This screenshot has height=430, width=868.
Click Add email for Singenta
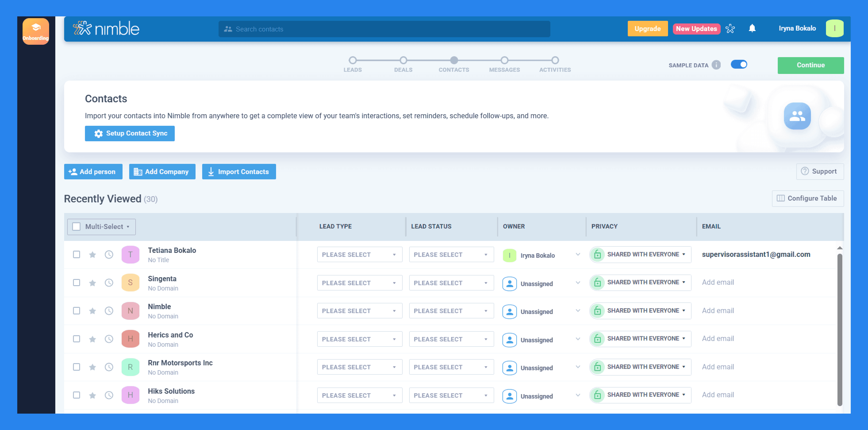click(x=718, y=283)
